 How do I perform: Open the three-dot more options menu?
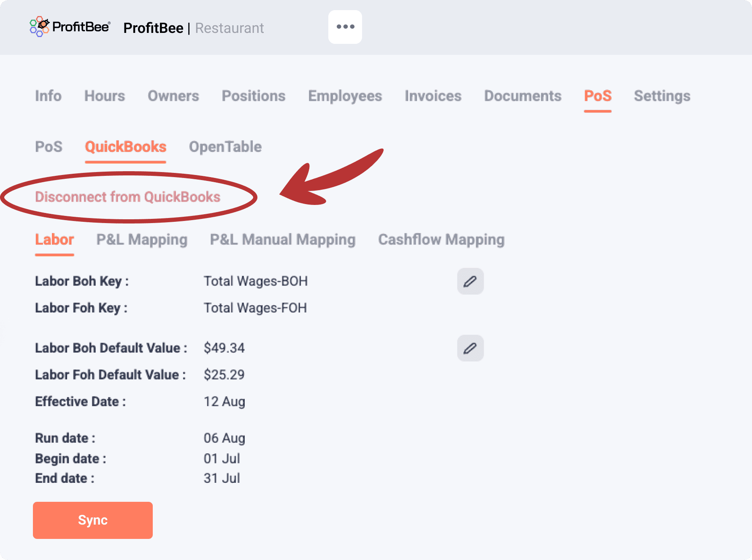tap(345, 27)
